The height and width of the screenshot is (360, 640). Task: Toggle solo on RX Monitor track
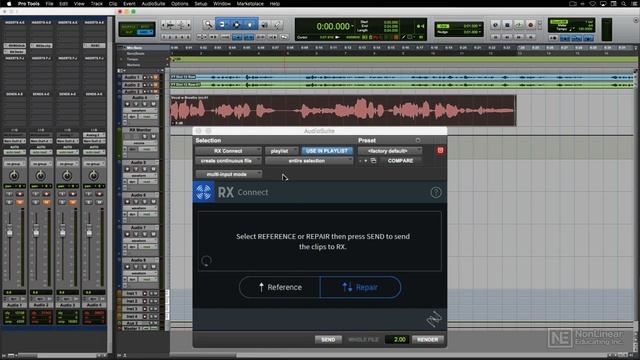tap(144, 136)
